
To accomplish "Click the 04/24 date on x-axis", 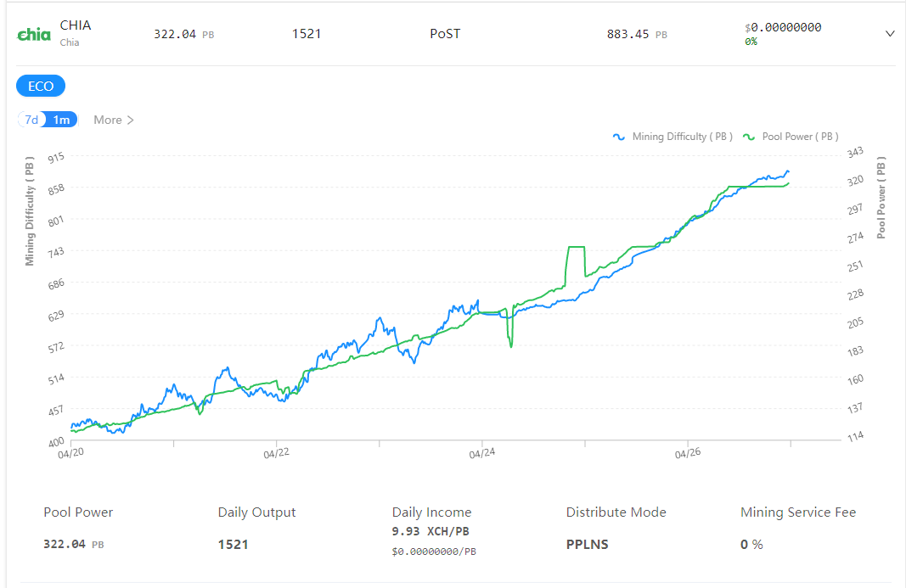I will point(482,453).
